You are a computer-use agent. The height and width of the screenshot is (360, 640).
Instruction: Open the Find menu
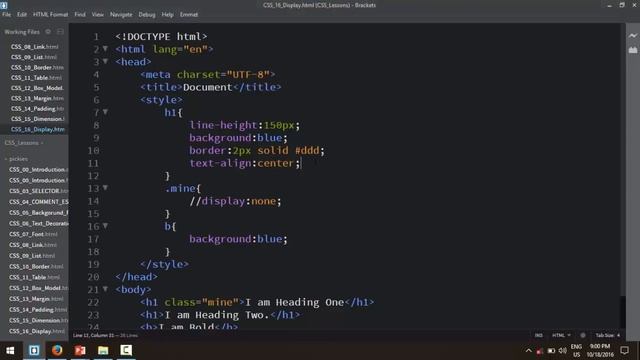click(x=80, y=14)
